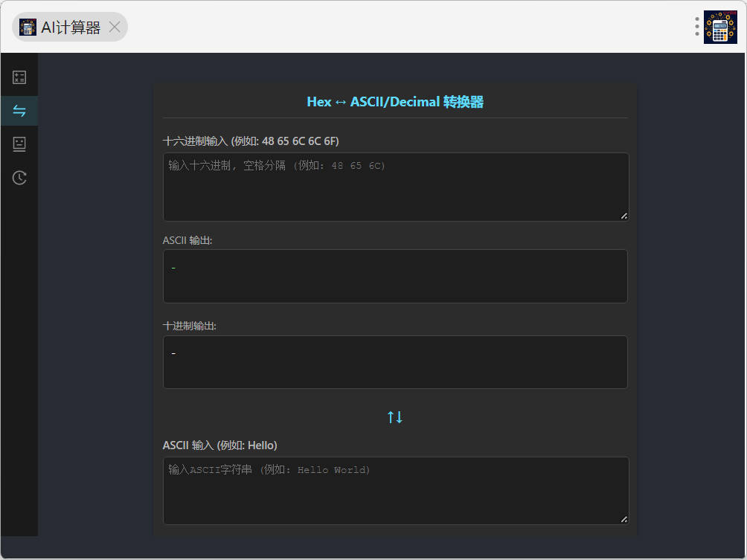Open the three-dot menu at top right

click(696, 27)
